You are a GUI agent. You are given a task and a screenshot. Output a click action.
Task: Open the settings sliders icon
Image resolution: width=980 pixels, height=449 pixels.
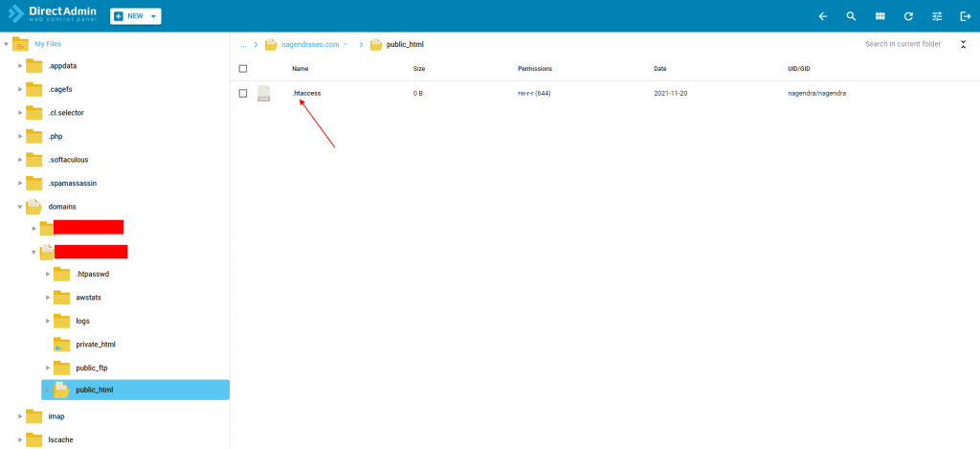937,16
